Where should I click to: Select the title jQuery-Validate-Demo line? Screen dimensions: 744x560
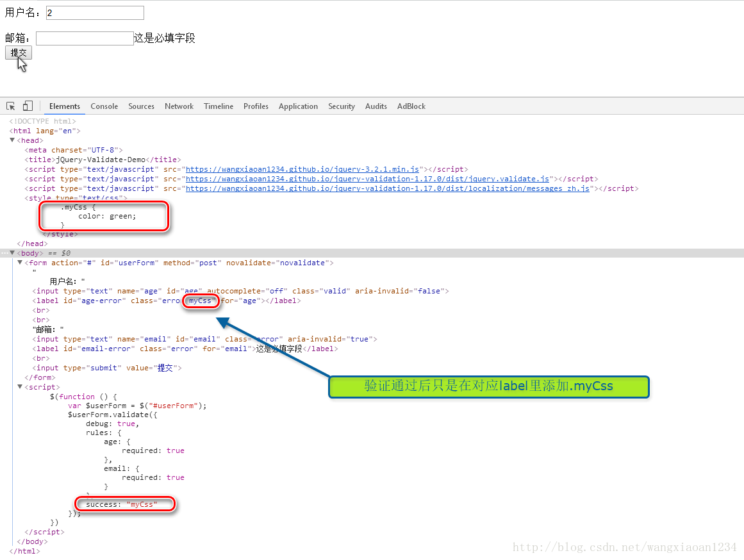coord(103,160)
